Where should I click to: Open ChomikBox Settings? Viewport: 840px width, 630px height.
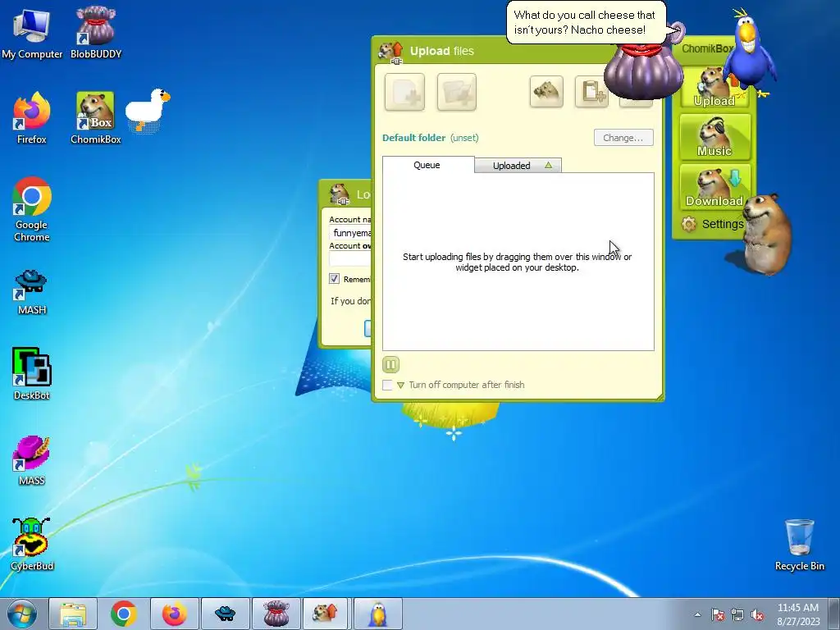pyautogui.click(x=713, y=224)
